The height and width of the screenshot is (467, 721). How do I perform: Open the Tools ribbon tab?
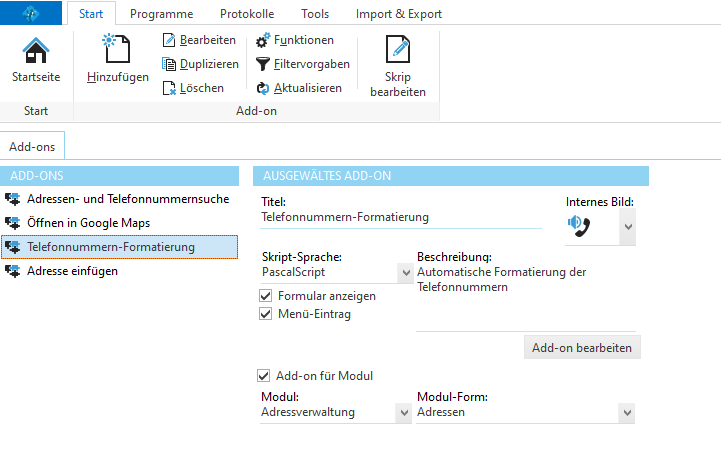(x=315, y=14)
